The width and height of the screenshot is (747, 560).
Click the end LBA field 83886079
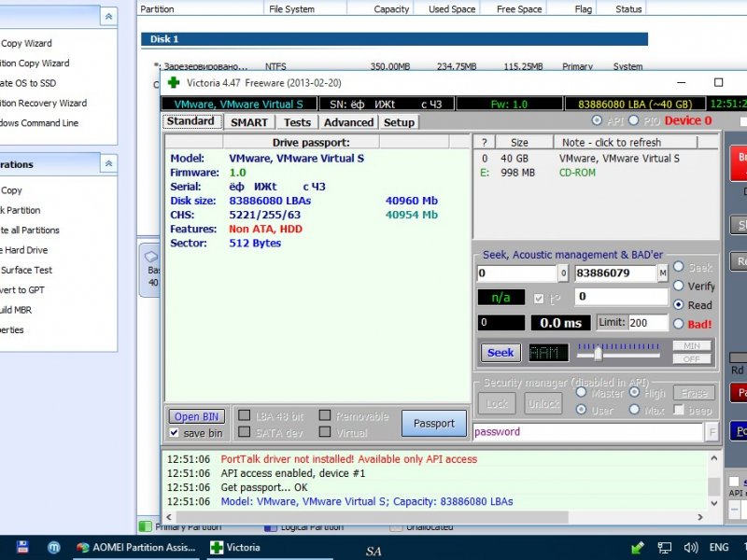[x=615, y=273]
